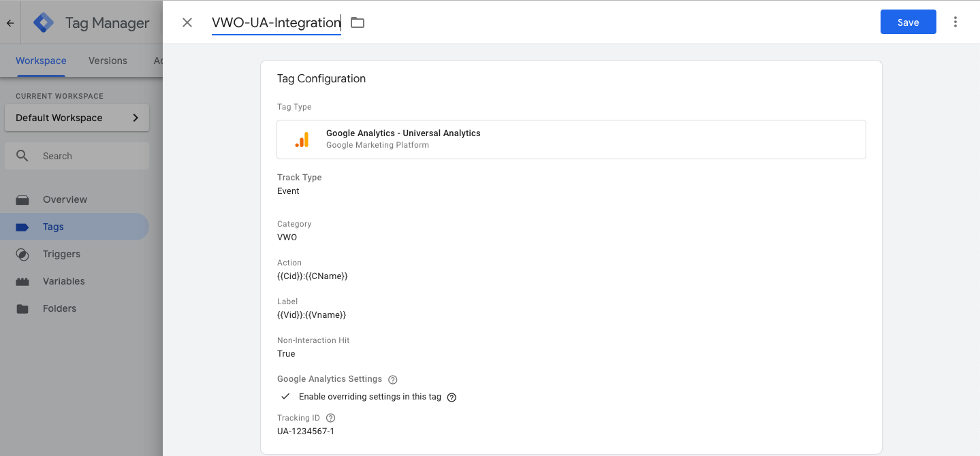Click the sidebar Search field
Image resolution: width=980 pixels, height=456 pixels.
77,156
